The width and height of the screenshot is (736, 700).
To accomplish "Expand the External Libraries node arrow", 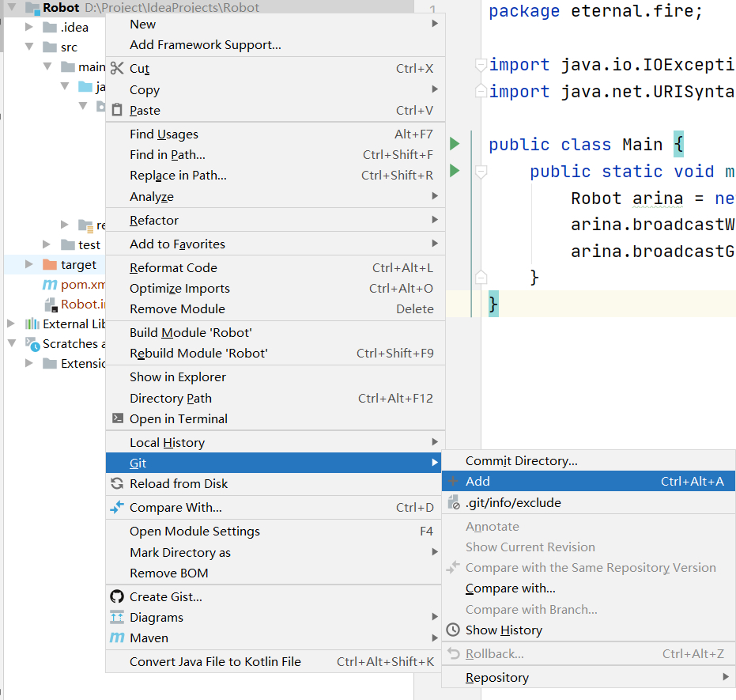I will click(x=11, y=324).
